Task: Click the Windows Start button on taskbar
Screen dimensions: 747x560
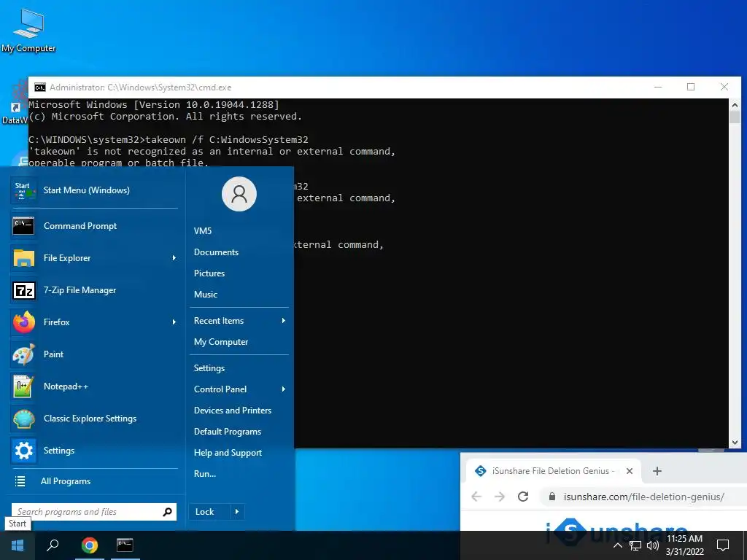Action: click(x=18, y=545)
